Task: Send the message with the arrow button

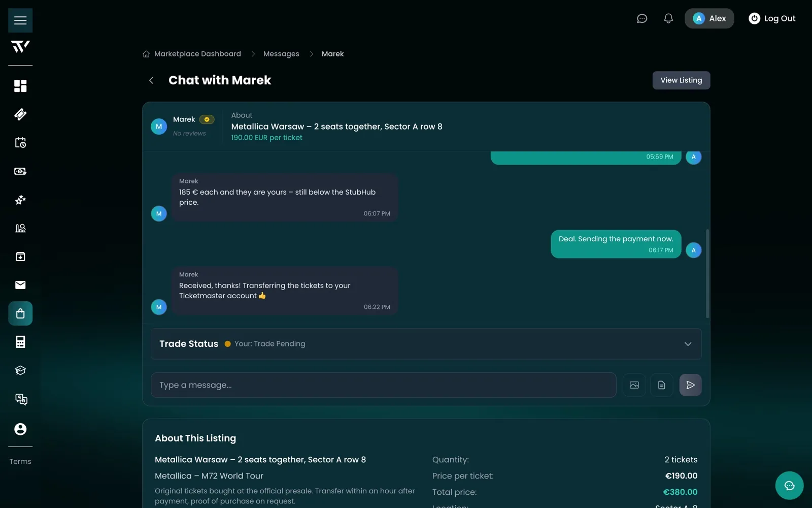Action: pos(691,385)
